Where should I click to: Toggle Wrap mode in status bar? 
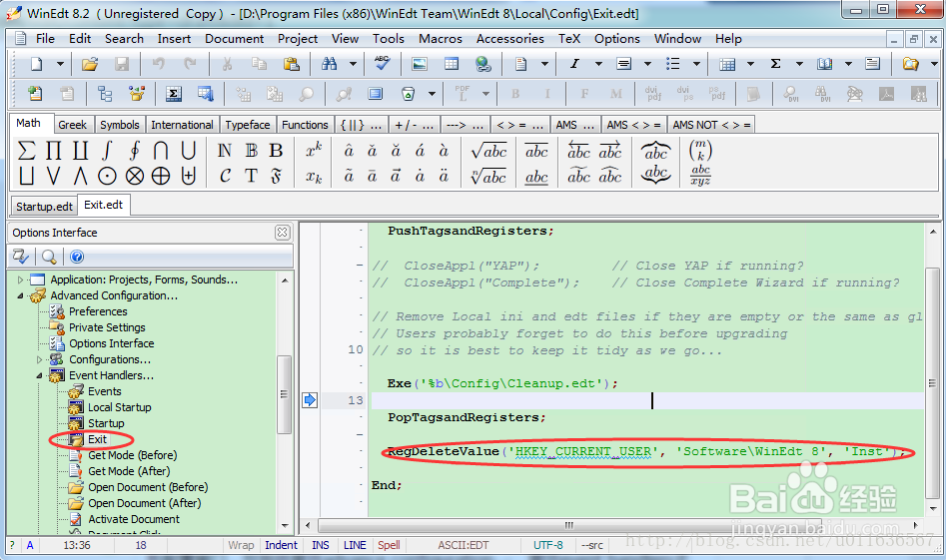tap(241, 545)
